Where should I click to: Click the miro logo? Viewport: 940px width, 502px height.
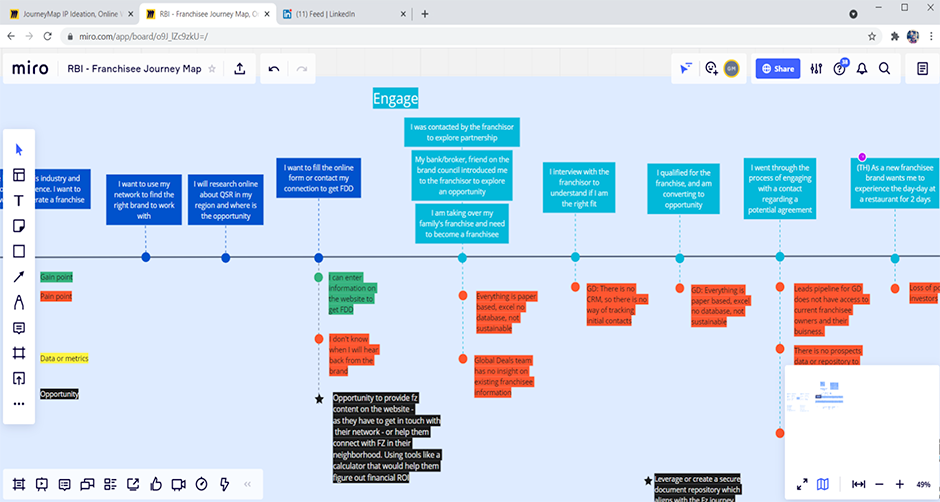click(30, 68)
